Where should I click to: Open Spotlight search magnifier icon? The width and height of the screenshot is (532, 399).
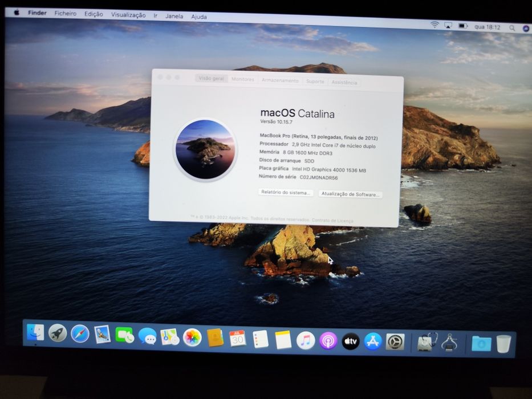pyautogui.click(x=512, y=28)
